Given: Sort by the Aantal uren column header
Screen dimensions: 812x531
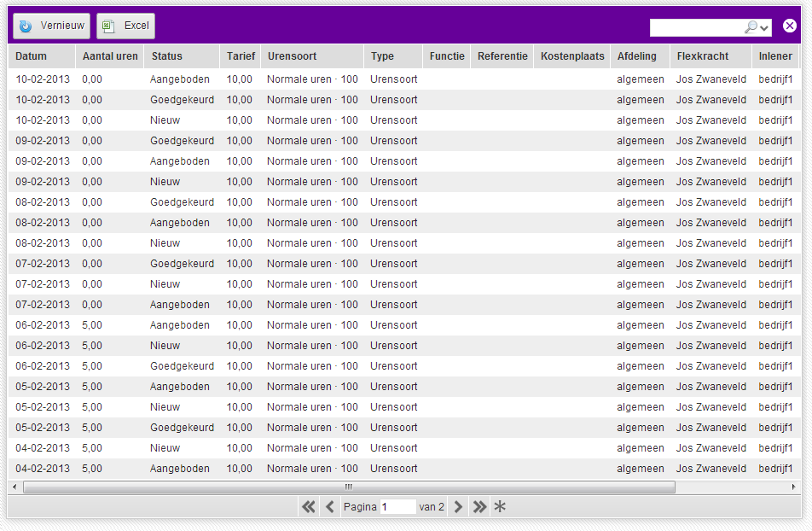Looking at the screenshot, I should (x=110, y=56).
